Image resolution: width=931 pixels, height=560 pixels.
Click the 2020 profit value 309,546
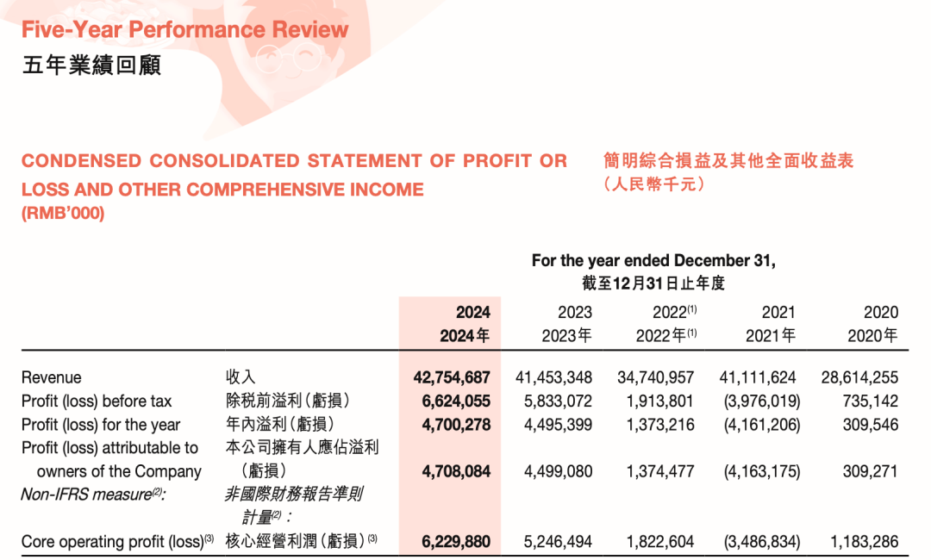(x=871, y=425)
